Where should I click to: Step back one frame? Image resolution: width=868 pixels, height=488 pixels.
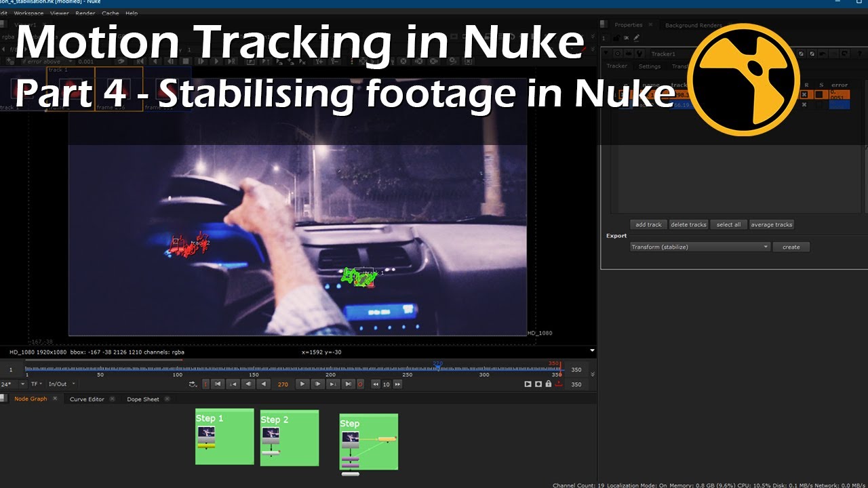click(248, 384)
